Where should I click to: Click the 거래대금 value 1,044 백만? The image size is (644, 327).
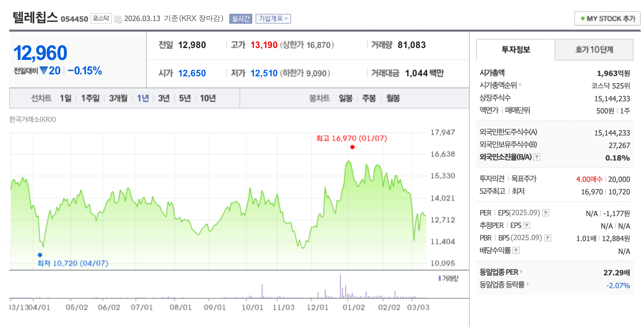tap(425, 73)
